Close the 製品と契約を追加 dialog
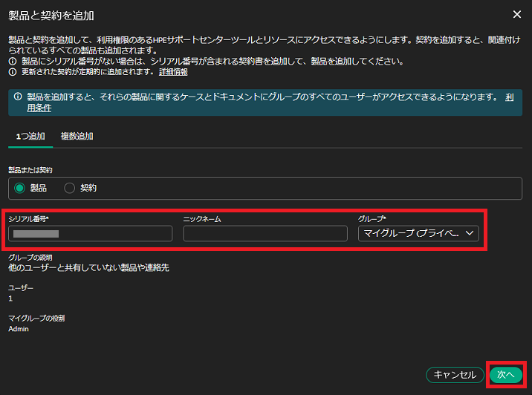This screenshot has height=395, width=532. tap(517, 14)
